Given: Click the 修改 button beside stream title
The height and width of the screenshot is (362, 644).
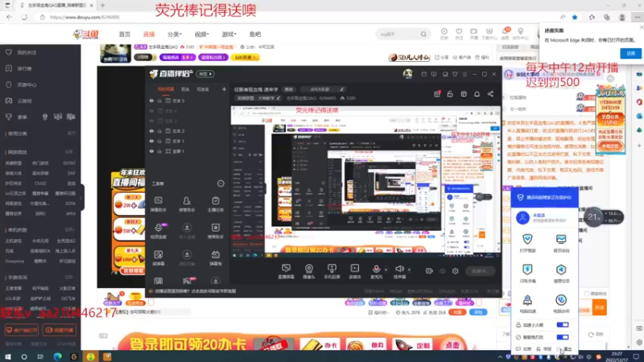Looking at the screenshot, I should (289, 89).
